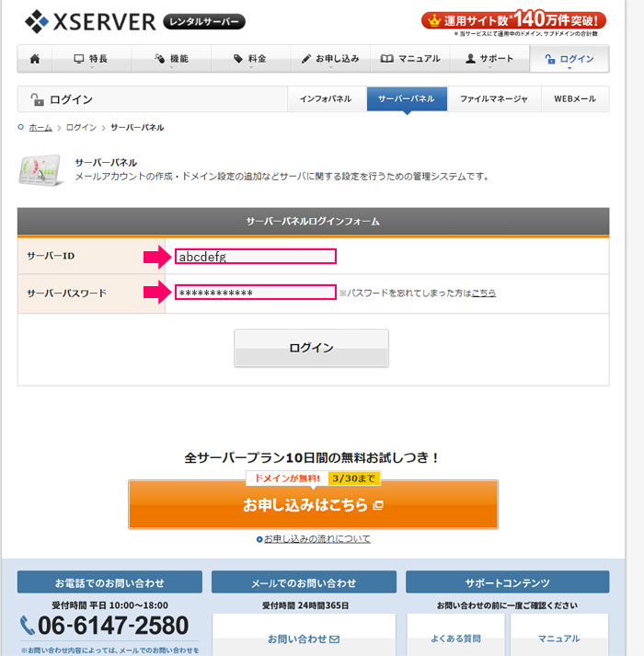Open the 特長 menu

92,59
